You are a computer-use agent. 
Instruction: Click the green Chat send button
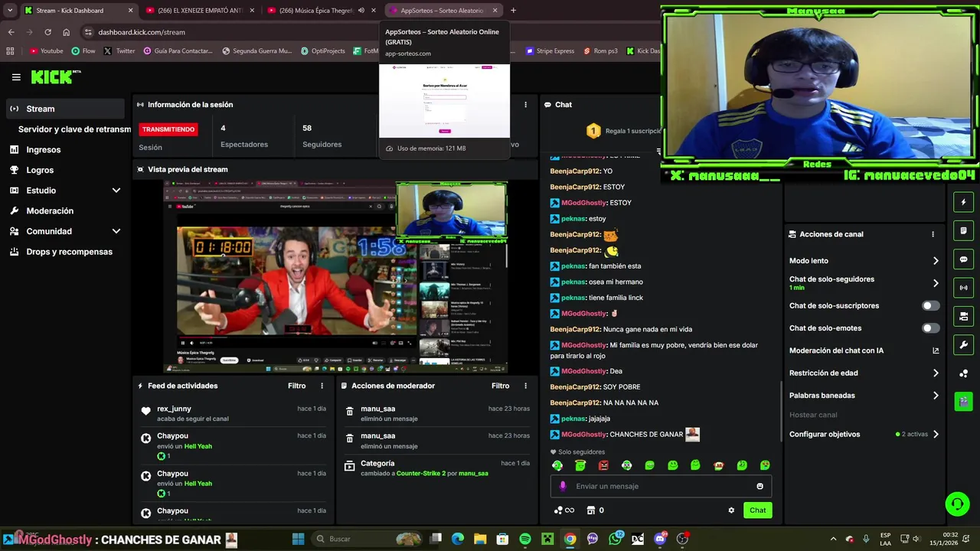coord(757,510)
